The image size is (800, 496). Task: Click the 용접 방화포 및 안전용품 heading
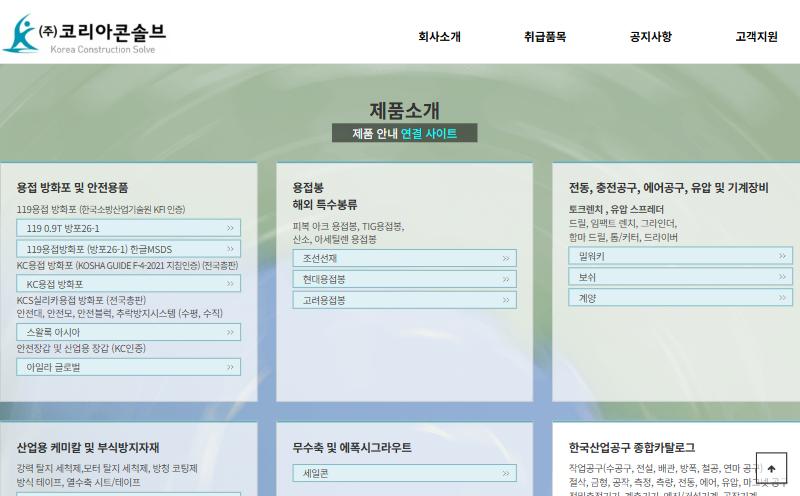(72, 187)
